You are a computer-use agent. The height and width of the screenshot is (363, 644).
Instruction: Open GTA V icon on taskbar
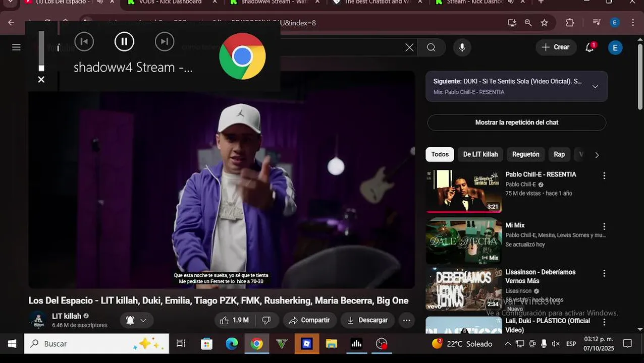pyautogui.click(x=282, y=344)
